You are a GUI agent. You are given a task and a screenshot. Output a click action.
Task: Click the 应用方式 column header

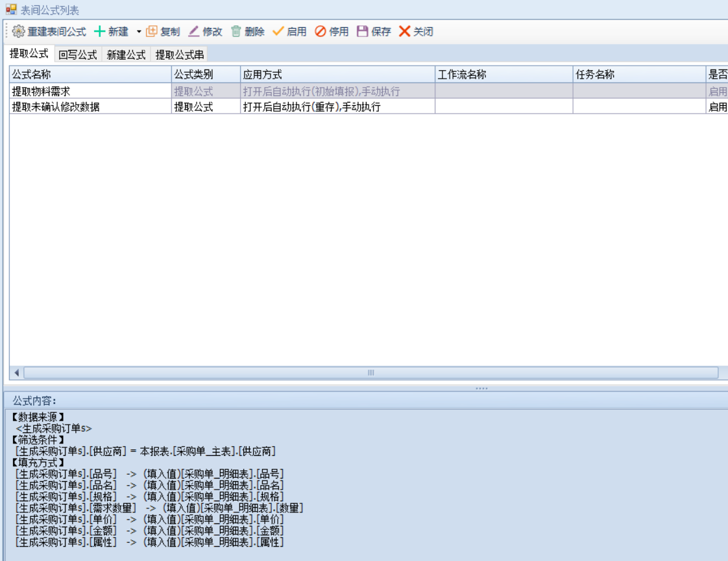tap(336, 75)
